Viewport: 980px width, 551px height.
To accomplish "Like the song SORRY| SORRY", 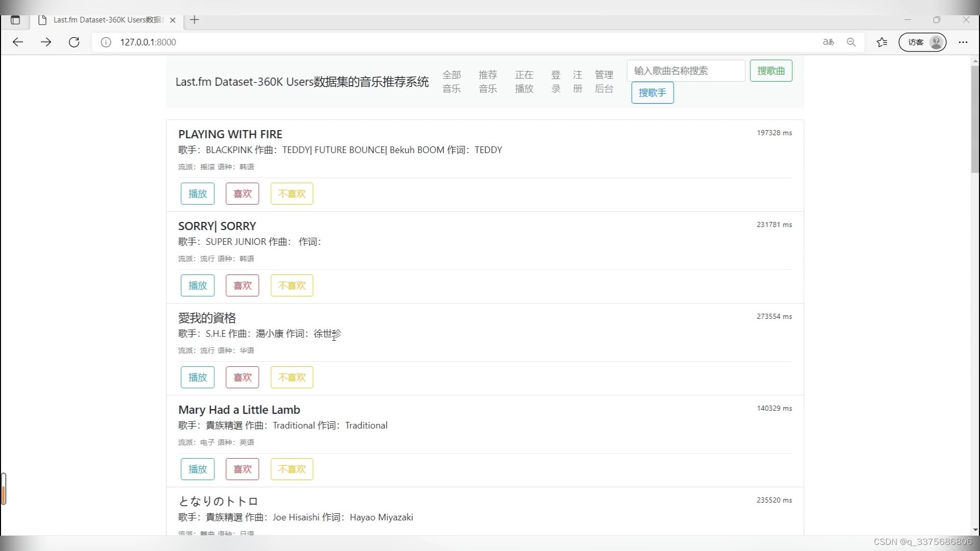I will (242, 286).
